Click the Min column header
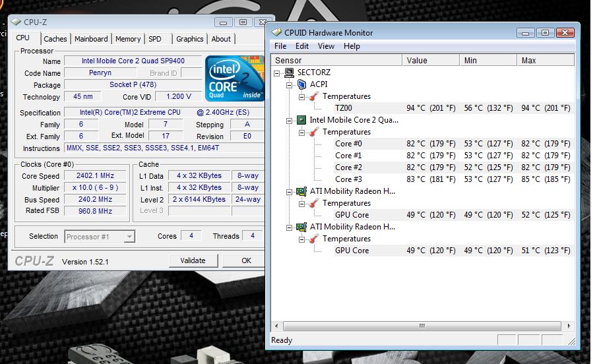The image size is (597, 364). 489,60
